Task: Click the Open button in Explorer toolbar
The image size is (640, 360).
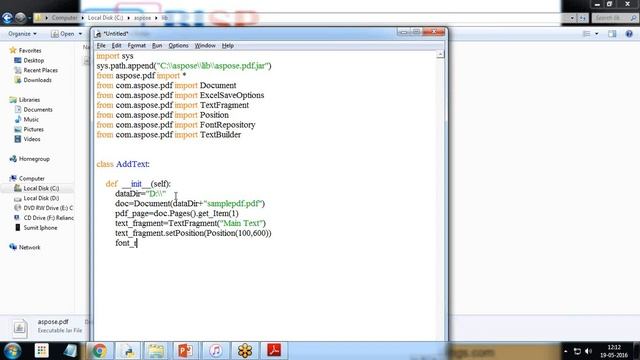Action: tap(63, 34)
